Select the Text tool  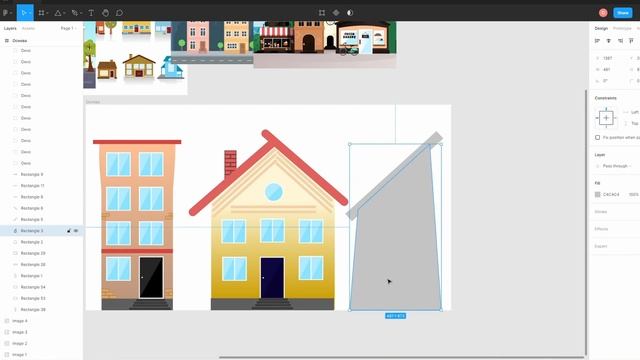point(91,13)
